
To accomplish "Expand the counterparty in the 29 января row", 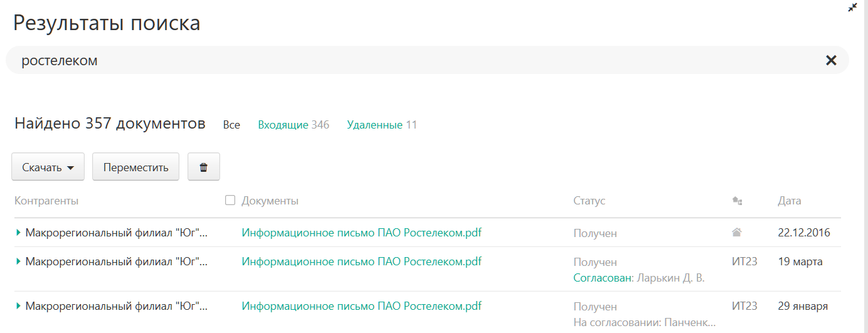I will coord(19,307).
